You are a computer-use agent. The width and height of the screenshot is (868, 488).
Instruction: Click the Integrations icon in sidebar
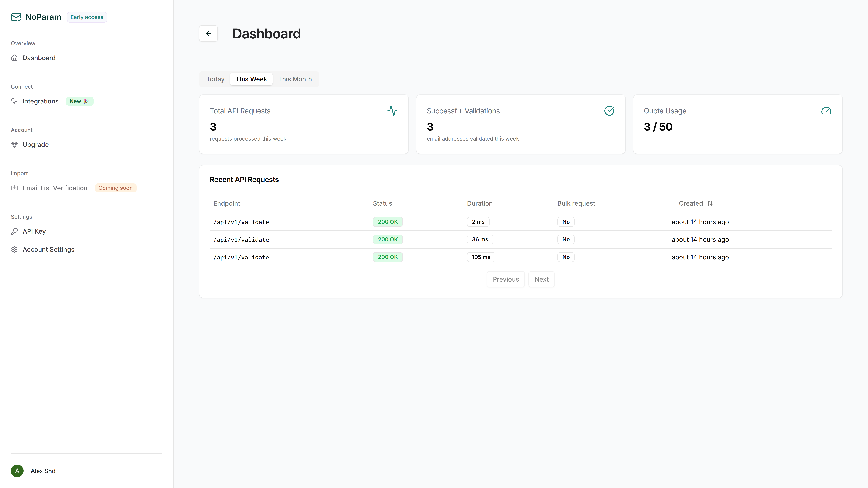pos(14,101)
